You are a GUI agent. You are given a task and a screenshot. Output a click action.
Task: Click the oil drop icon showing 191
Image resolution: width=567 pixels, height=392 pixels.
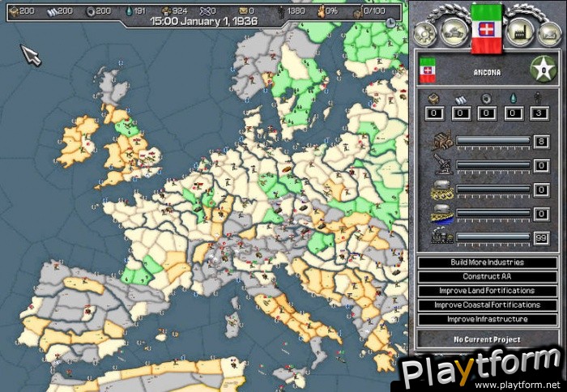129,11
